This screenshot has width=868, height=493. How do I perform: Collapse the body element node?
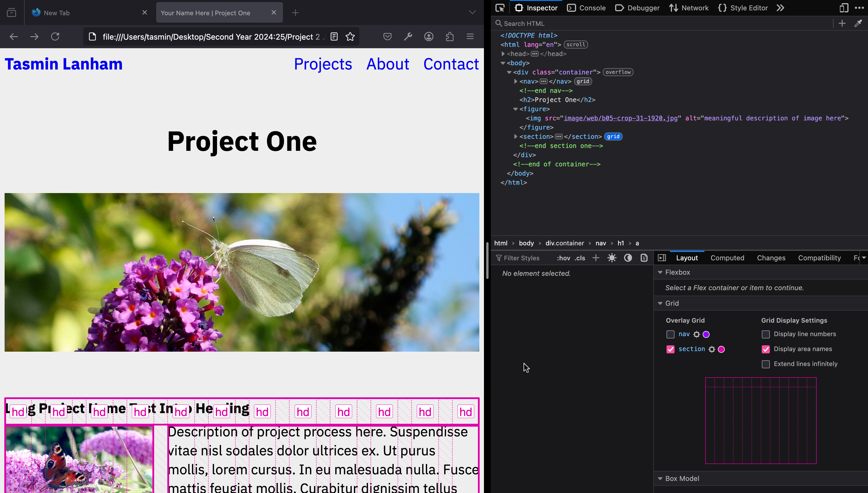(503, 63)
